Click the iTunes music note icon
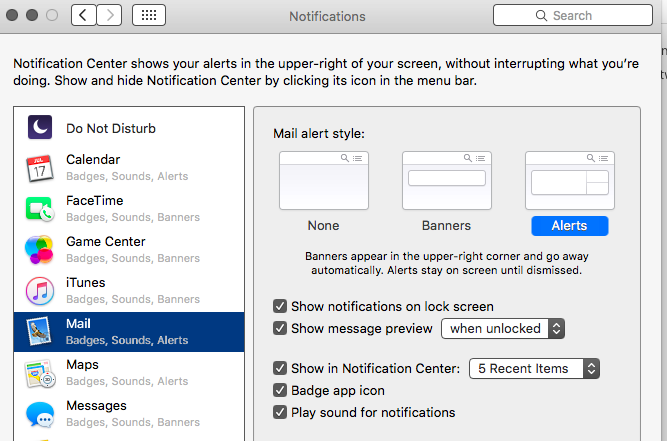The image size is (667, 441). pos(40,291)
